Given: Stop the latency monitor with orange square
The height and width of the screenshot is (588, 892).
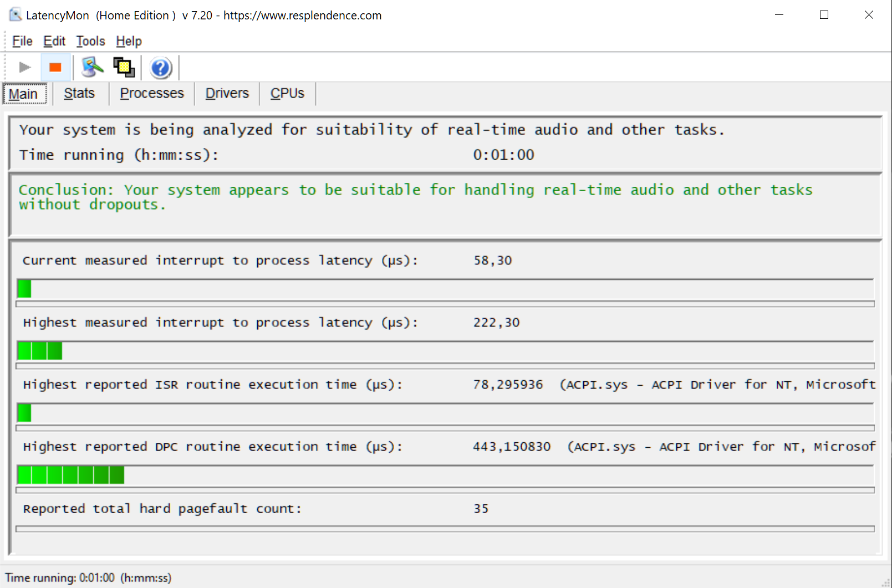Looking at the screenshot, I should click(x=55, y=68).
